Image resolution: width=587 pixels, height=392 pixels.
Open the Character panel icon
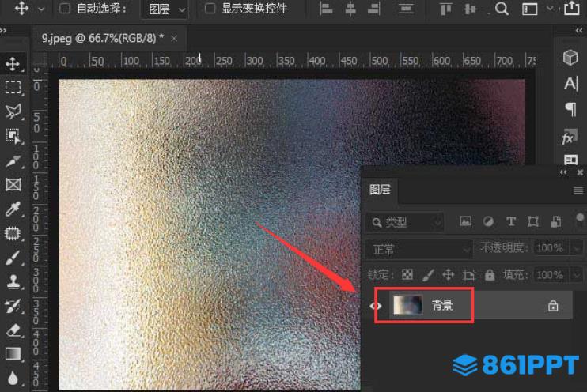pyautogui.click(x=570, y=84)
